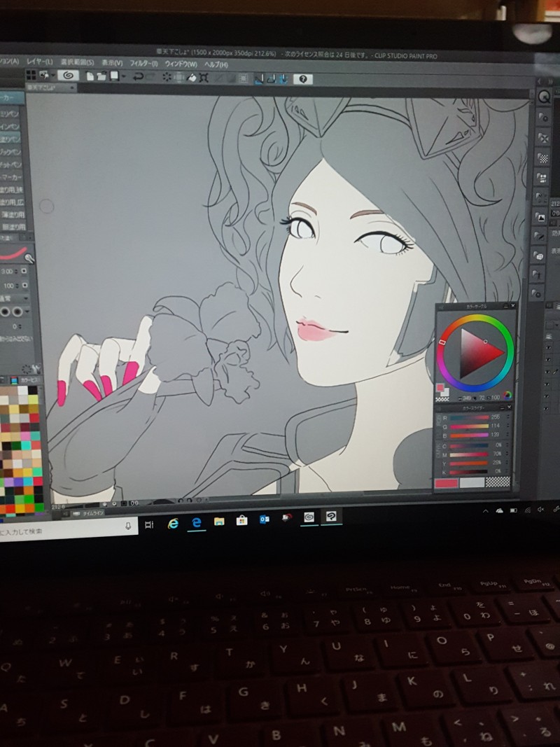The height and width of the screenshot is (747, 560).
Task: Select the second anti-aliasing circle option
Action: [x=17, y=312]
